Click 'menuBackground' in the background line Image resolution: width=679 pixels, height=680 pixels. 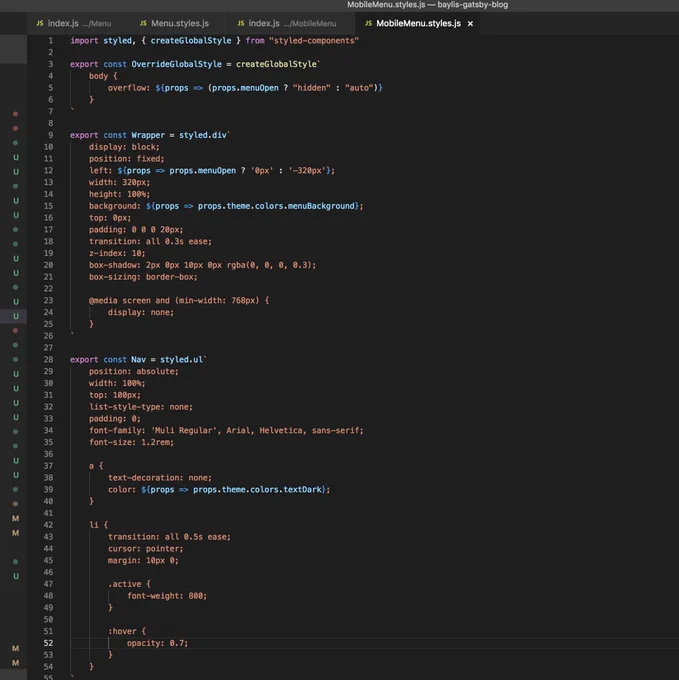click(x=321, y=206)
